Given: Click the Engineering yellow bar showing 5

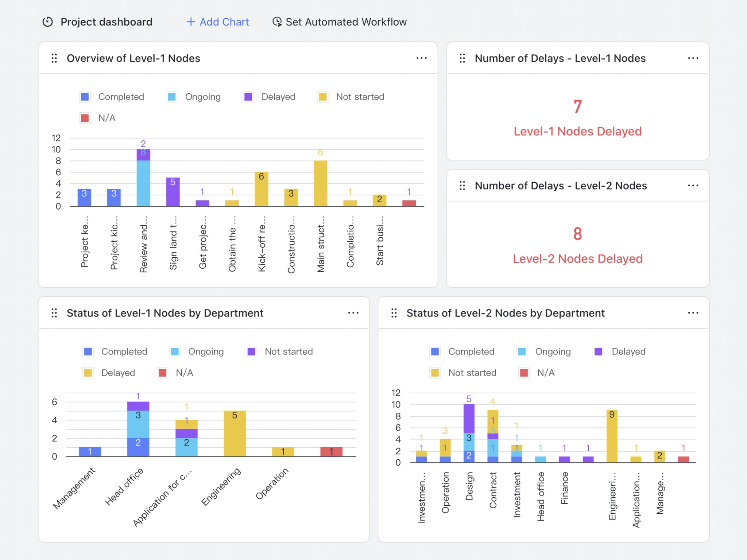Looking at the screenshot, I should click(235, 434).
